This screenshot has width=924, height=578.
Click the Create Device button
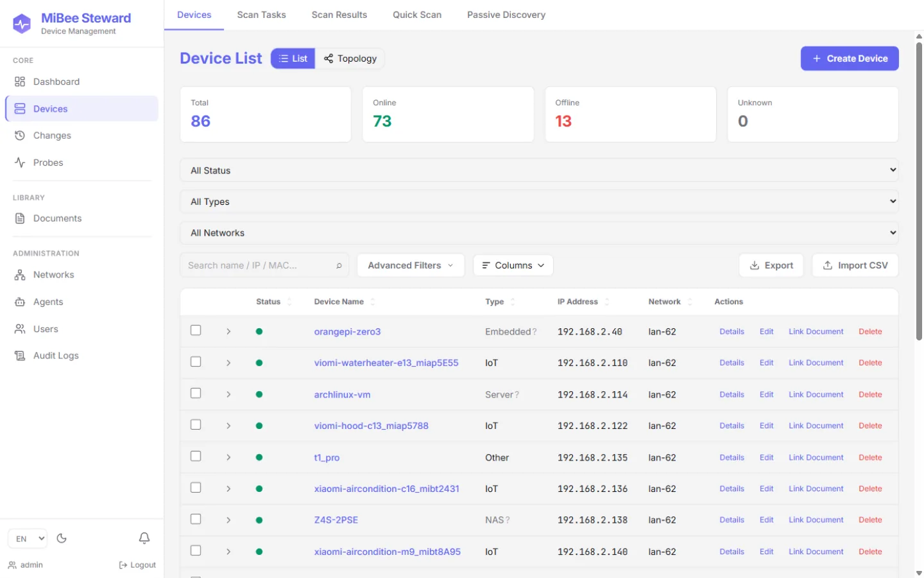click(850, 58)
